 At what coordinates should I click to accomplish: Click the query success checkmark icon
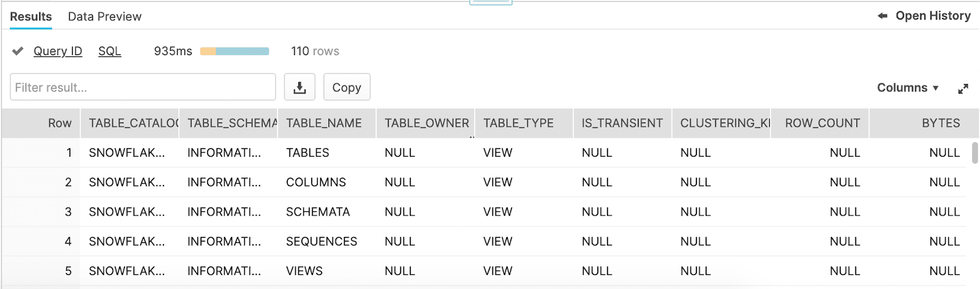pos(18,51)
